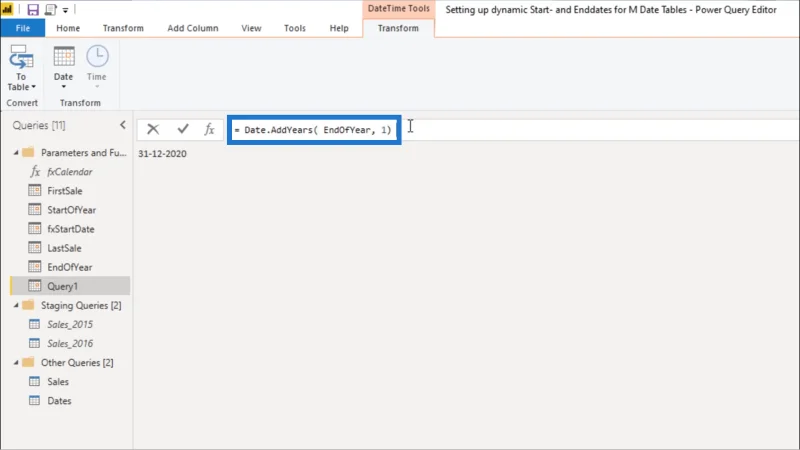Switch to the Home ribbon tab
The image size is (800, 450).
pyautogui.click(x=68, y=28)
